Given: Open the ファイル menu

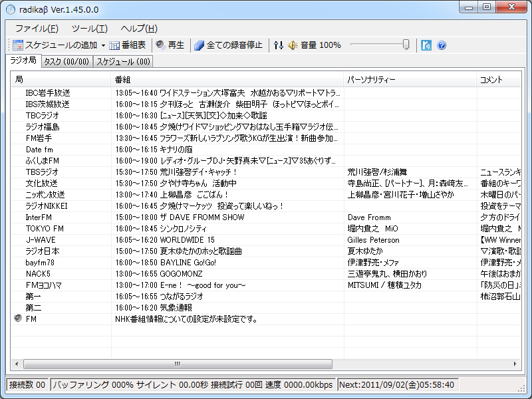Looking at the screenshot, I should 38,29.
